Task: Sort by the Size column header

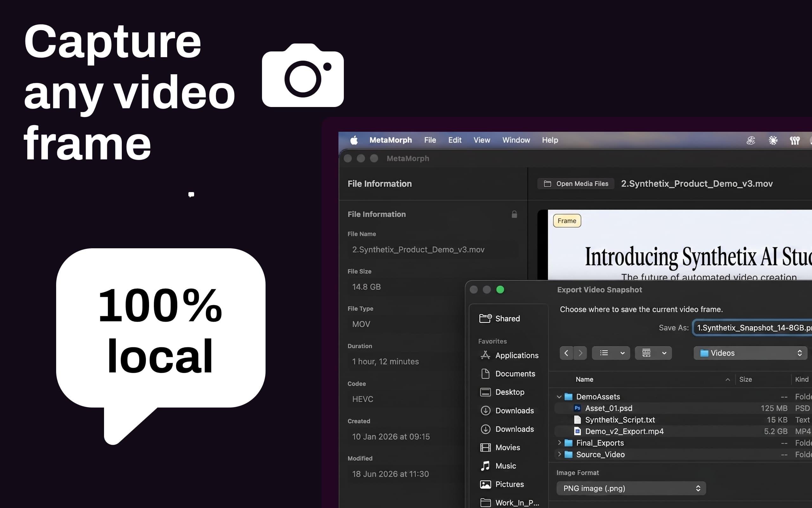Action: [745, 379]
